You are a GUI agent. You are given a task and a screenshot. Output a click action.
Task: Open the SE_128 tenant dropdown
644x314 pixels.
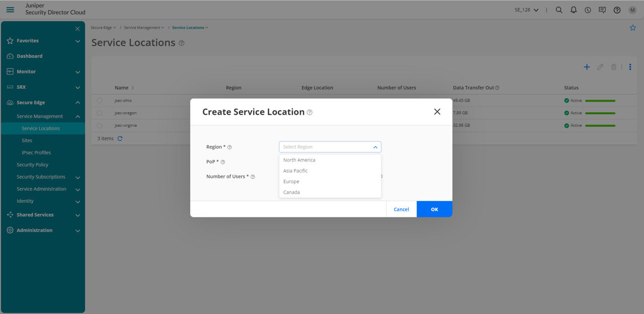click(x=526, y=10)
